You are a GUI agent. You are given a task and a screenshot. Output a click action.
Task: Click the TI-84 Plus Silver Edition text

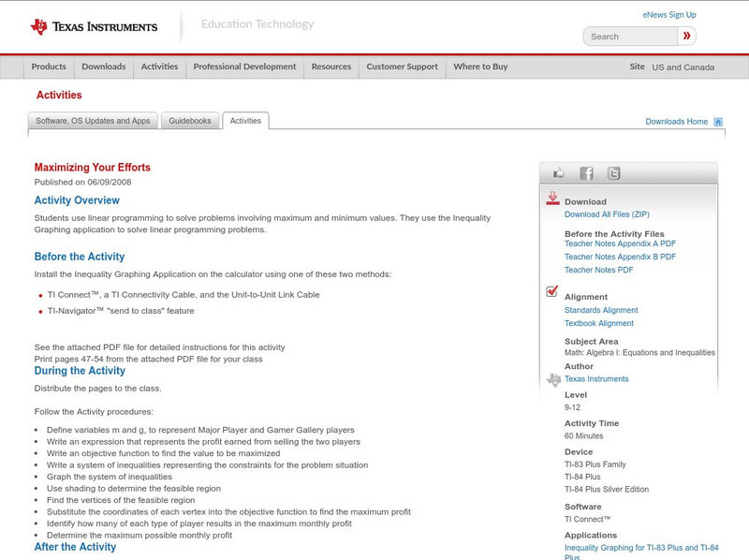607,489
